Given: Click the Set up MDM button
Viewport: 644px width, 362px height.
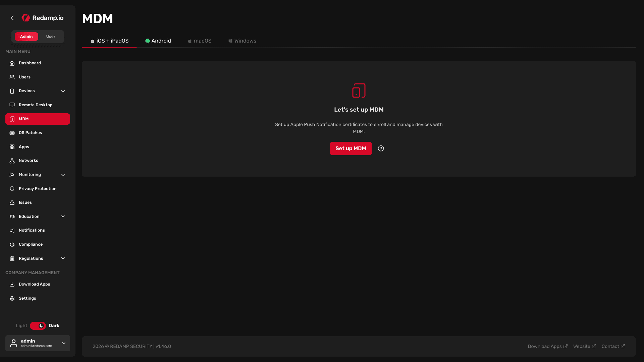Looking at the screenshot, I should (x=351, y=148).
